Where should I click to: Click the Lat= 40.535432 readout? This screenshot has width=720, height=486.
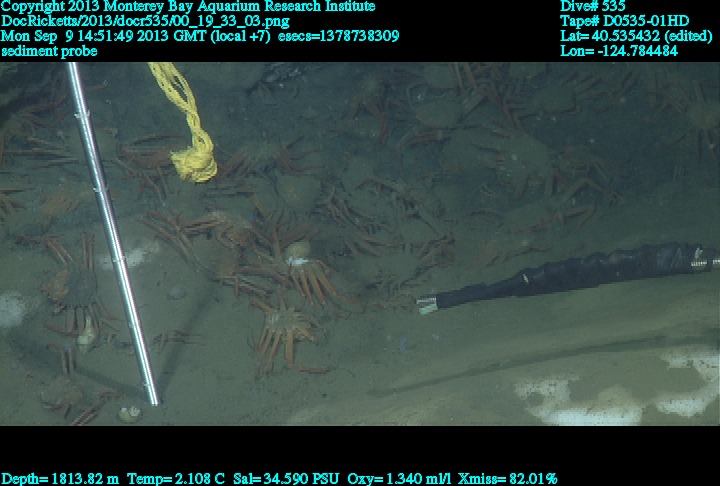(x=637, y=36)
